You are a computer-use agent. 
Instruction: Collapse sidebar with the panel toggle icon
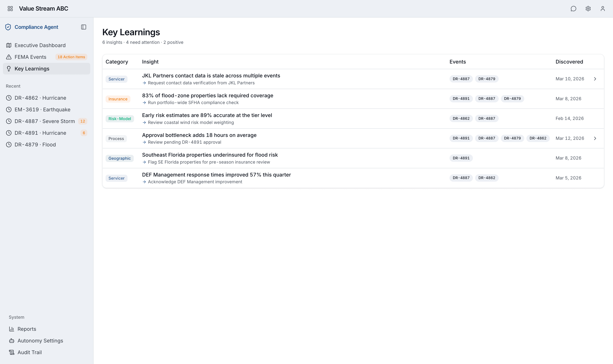pos(84,27)
